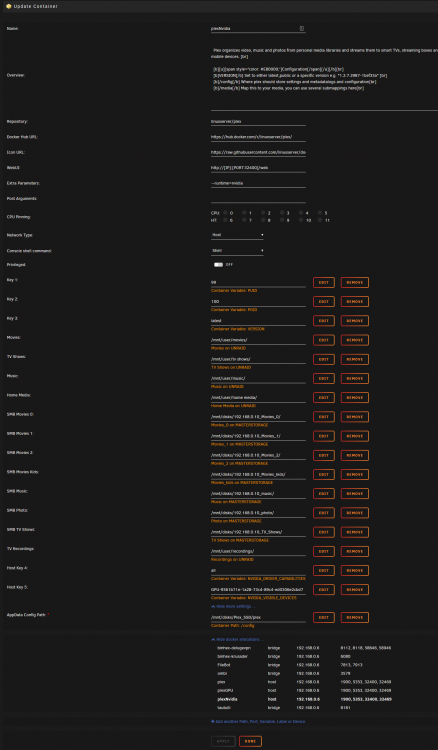Edit the Music path mapping
The image size is (438, 750).
point(324,378)
